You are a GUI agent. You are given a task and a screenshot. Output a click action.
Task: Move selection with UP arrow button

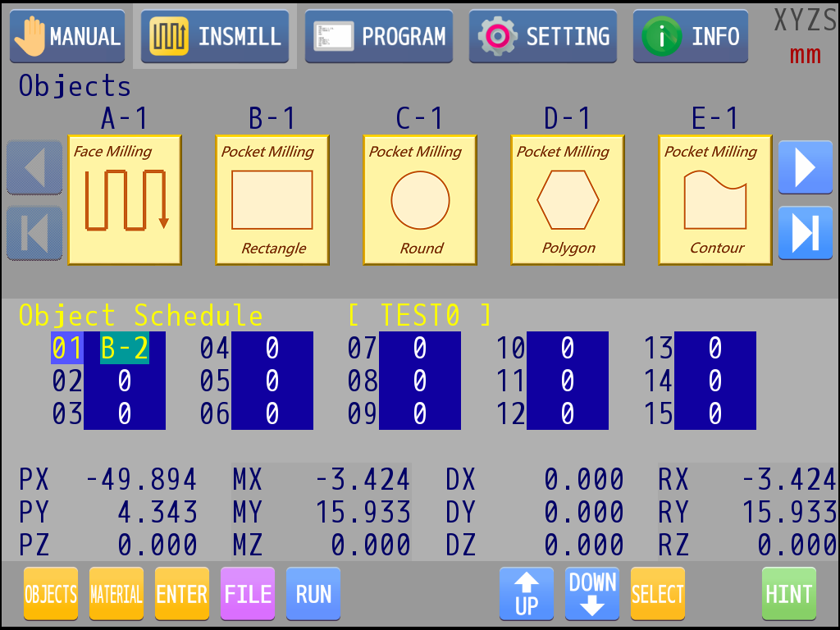click(526, 593)
